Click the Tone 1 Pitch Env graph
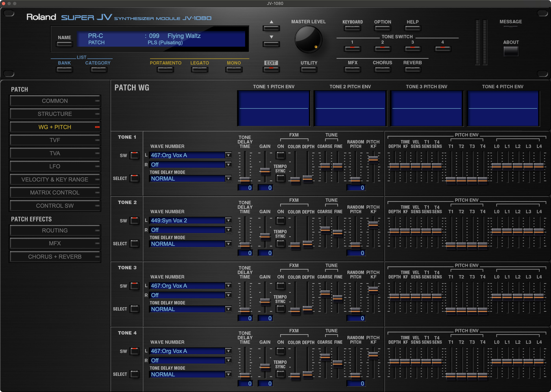Viewport: 551px width, 392px height. point(274,108)
